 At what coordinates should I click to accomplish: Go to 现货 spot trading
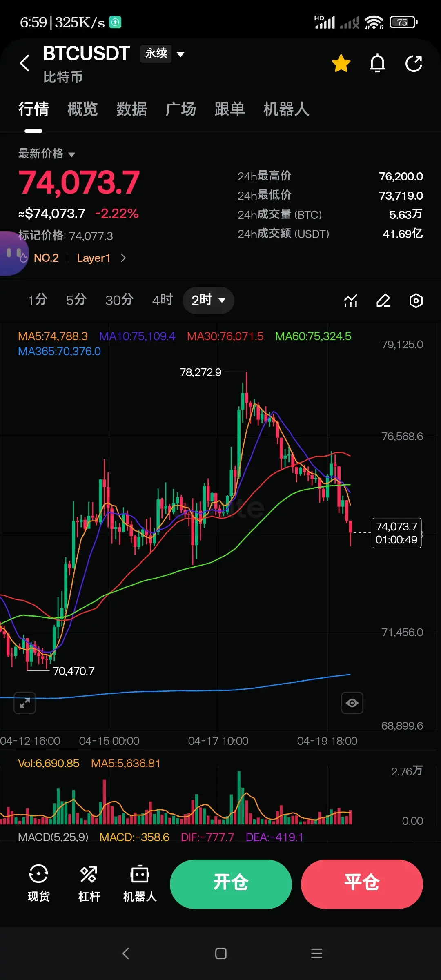(38, 883)
